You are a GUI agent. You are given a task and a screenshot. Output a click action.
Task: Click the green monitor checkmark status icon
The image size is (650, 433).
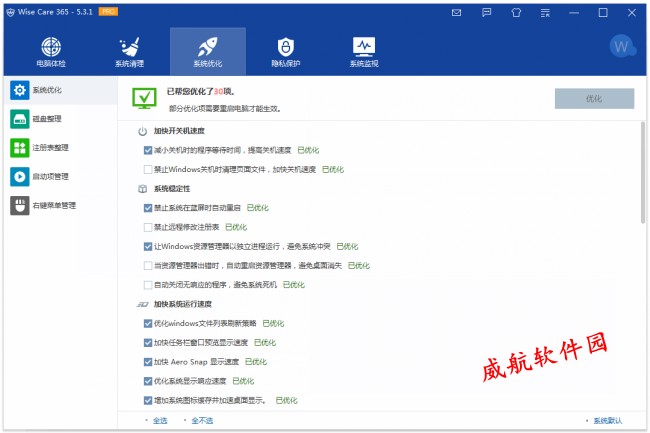(144, 98)
